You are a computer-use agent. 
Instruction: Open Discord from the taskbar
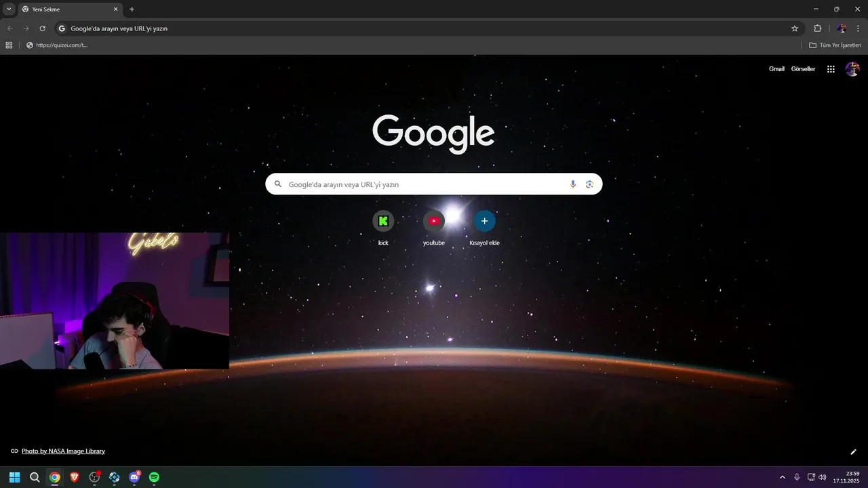point(134,477)
